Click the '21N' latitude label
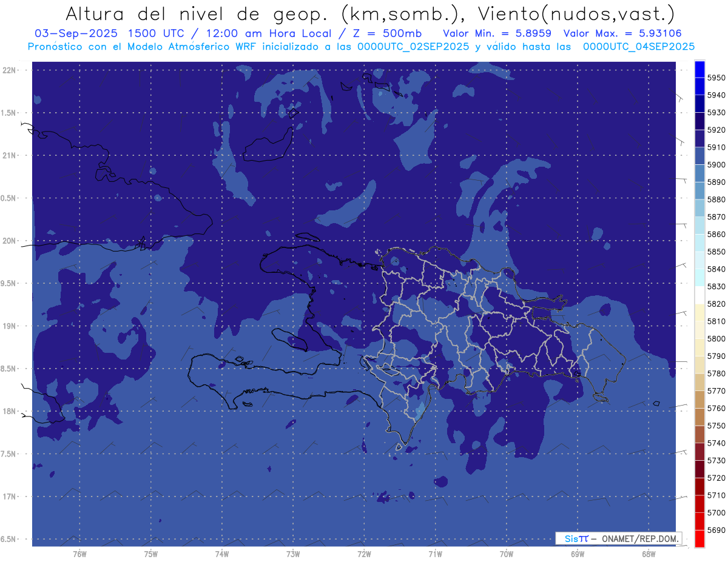 click(x=10, y=156)
